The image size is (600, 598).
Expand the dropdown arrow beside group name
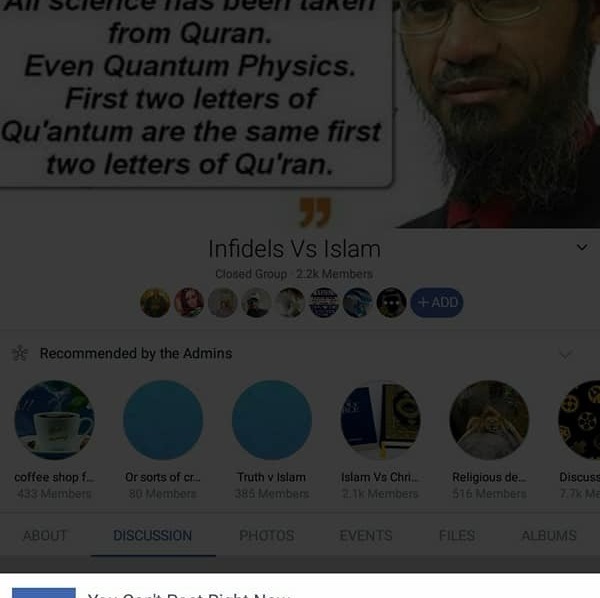[582, 248]
